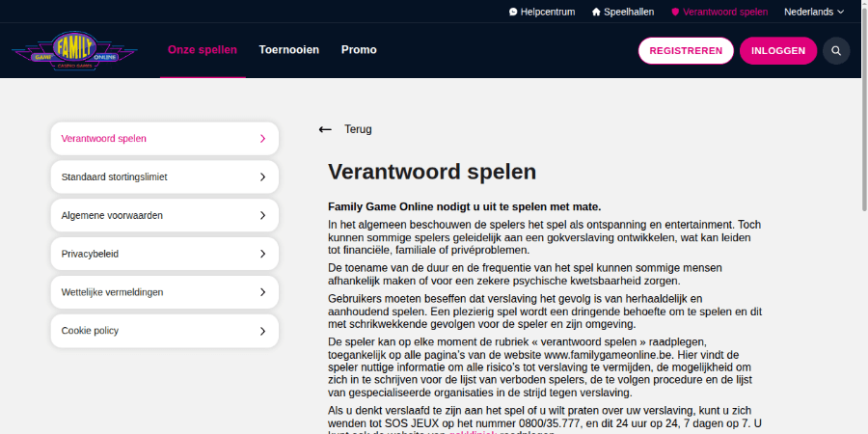The height and width of the screenshot is (434, 868).
Task: Open the Onze spellen tab
Action: pyautogui.click(x=203, y=50)
